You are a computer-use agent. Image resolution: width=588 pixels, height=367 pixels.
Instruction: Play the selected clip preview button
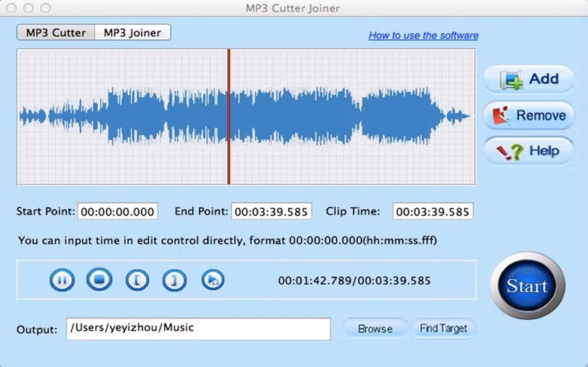coord(213,280)
